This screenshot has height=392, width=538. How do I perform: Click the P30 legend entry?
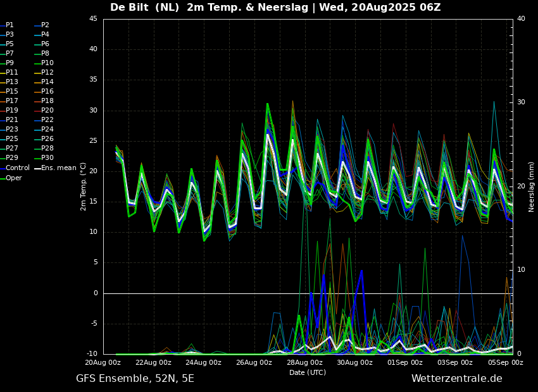pos(47,158)
